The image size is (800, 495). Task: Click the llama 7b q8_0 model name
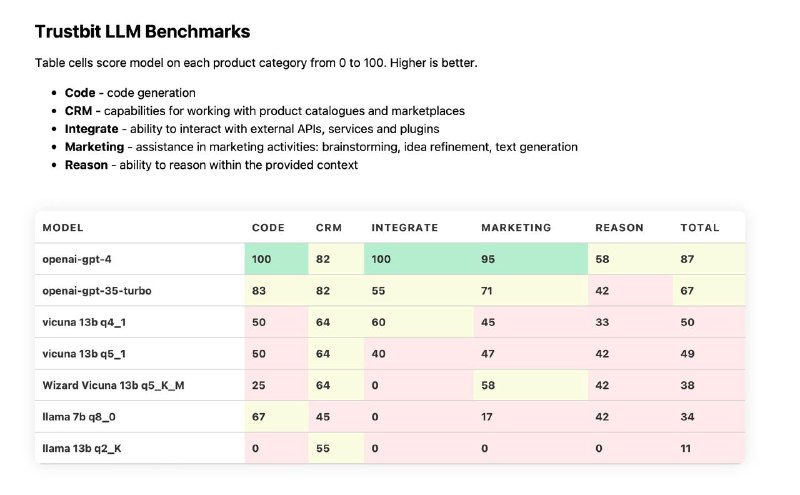(x=79, y=417)
